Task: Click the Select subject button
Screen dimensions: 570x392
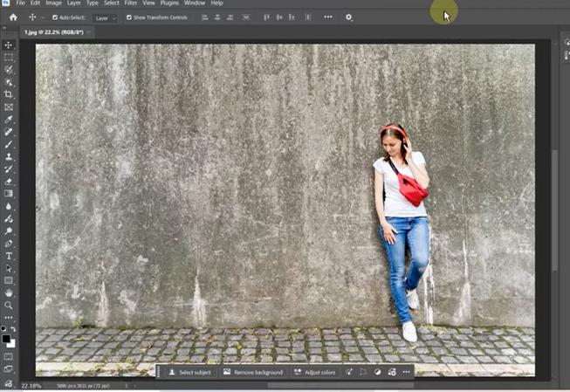Action: [x=189, y=372]
